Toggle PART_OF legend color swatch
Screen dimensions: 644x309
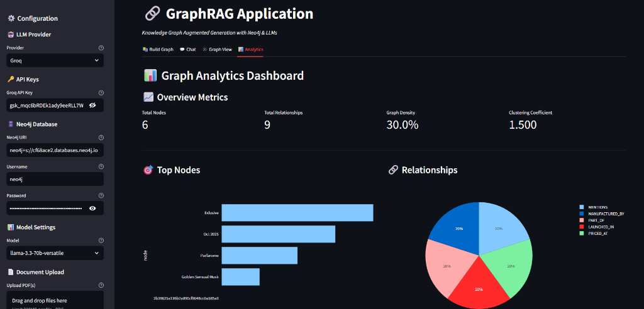click(x=582, y=220)
